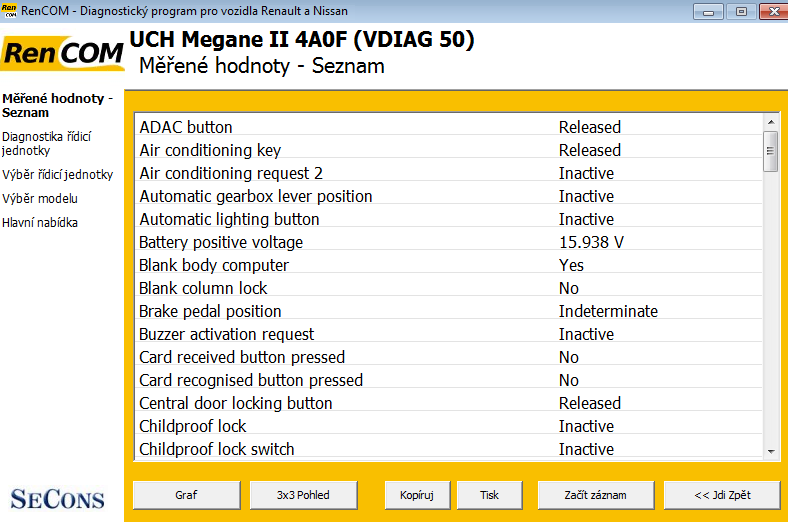Click the RenCOM title bar app icon

9,11
